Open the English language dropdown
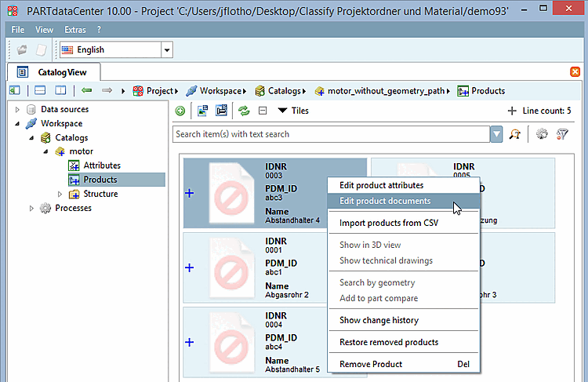The image size is (588, 382). tap(166, 50)
